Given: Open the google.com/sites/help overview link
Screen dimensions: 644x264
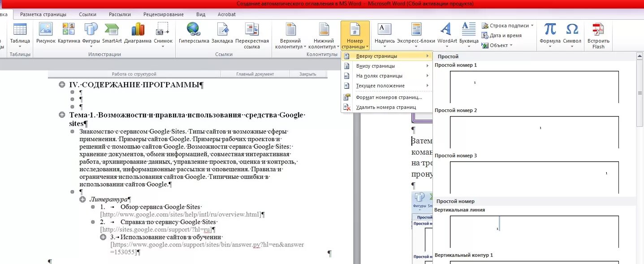Looking at the screenshot, I should pos(180,214).
